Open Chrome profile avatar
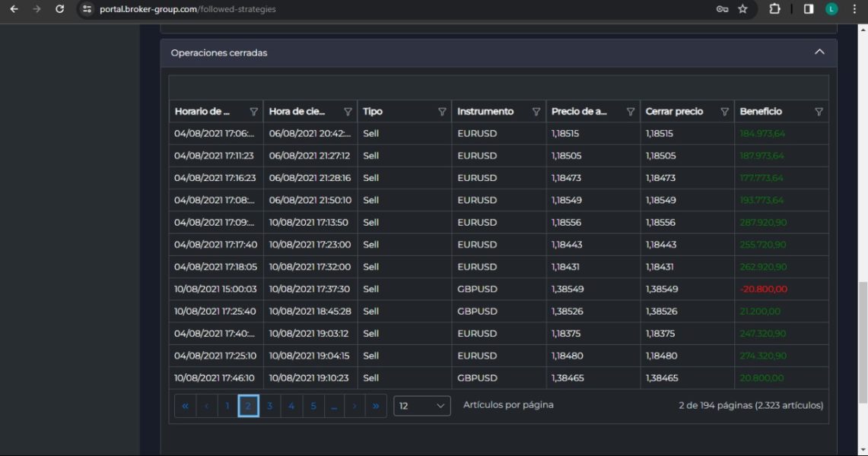This screenshot has width=868, height=456. coord(831,9)
